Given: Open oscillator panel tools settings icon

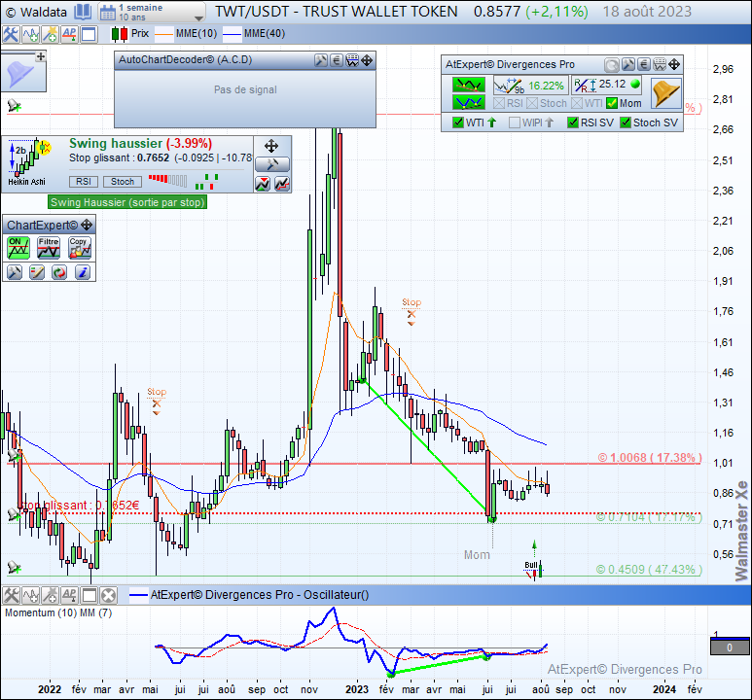Looking at the screenshot, I should tap(11, 595).
